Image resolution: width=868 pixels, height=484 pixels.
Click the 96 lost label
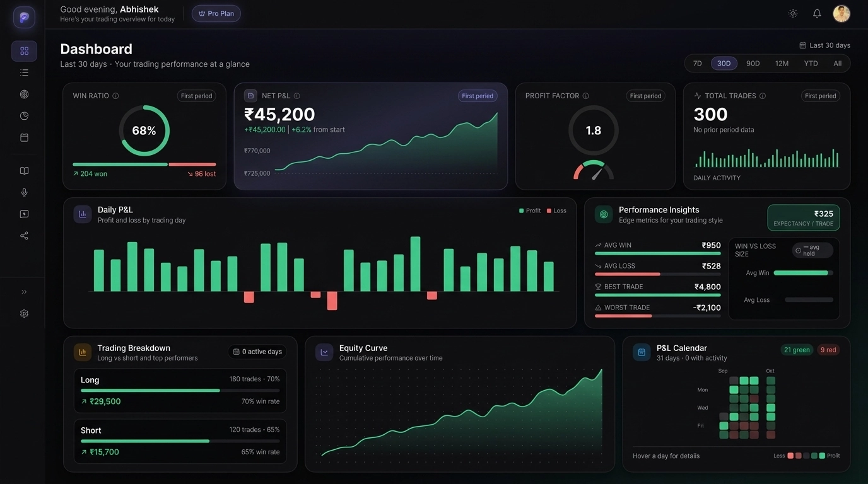click(x=201, y=174)
